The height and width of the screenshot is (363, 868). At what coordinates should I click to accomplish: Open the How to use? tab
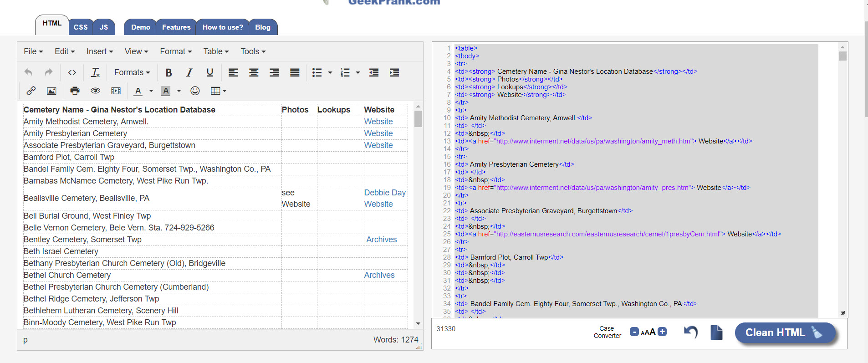(223, 27)
